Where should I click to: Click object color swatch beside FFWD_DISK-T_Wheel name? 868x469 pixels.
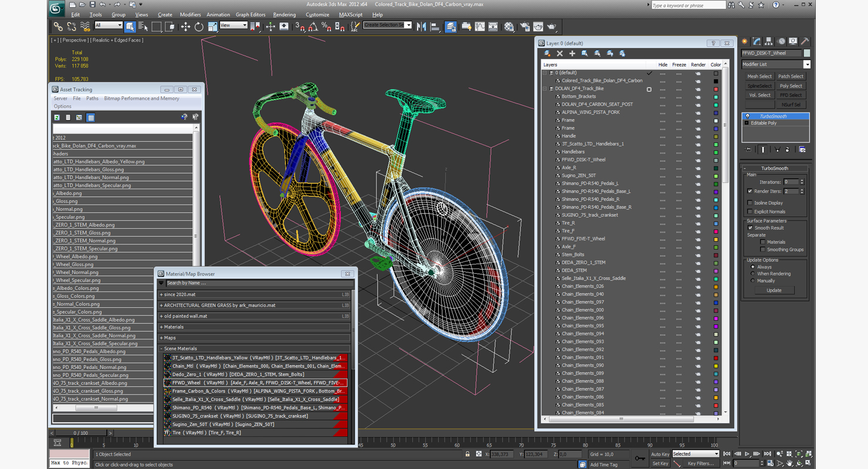tap(807, 53)
